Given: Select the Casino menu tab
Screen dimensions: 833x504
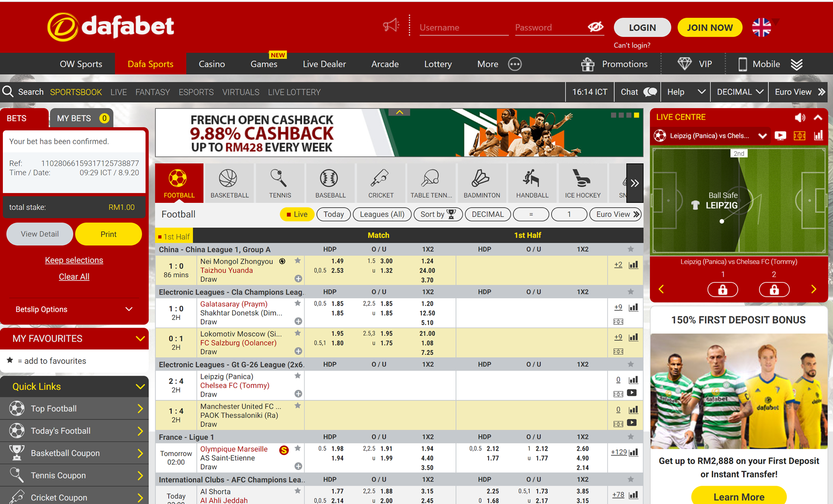Looking at the screenshot, I should pyautogui.click(x=212, y=63).
